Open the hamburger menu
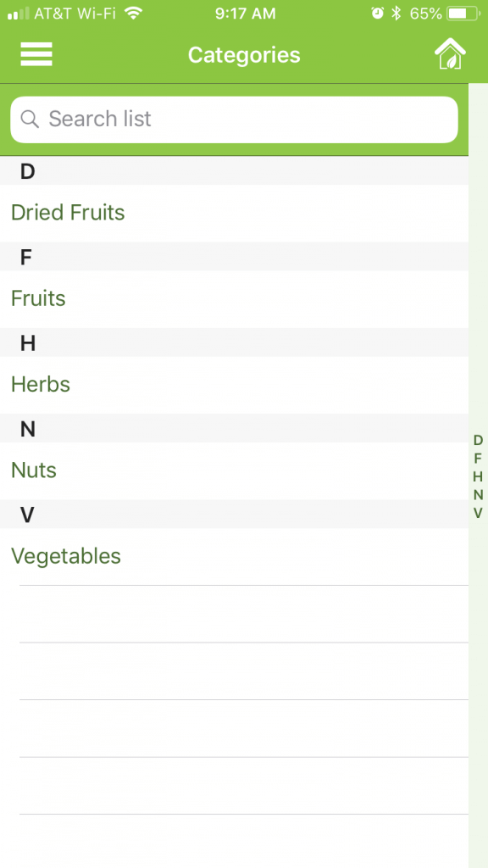The height and width of the screenshot is (868, 488). pos(36,54)
